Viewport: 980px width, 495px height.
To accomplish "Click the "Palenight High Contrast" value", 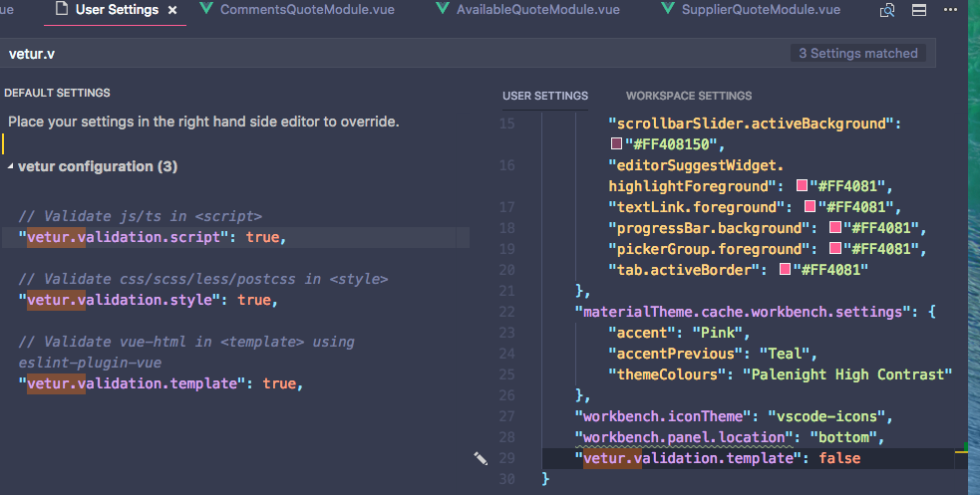I will (846, 374).
